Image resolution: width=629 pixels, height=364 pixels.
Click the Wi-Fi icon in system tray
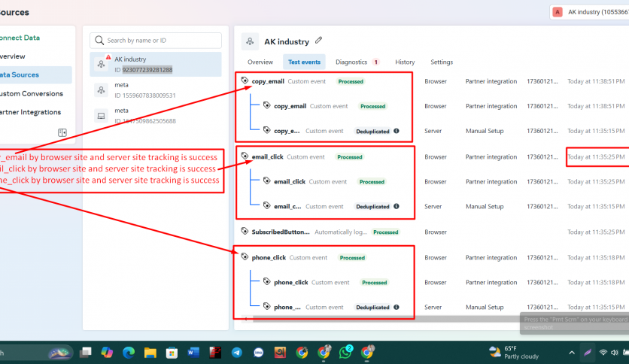603,353
